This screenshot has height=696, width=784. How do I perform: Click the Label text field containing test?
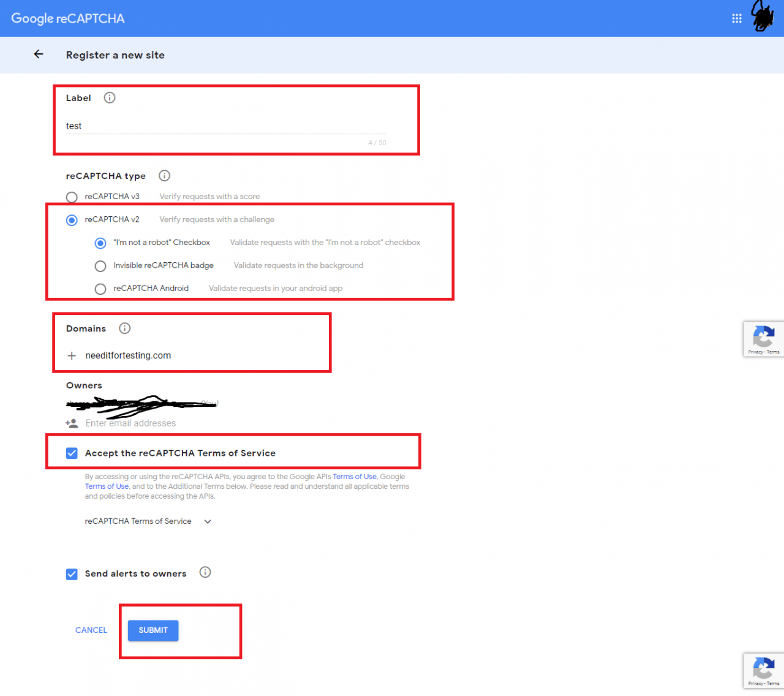point(184,126)
